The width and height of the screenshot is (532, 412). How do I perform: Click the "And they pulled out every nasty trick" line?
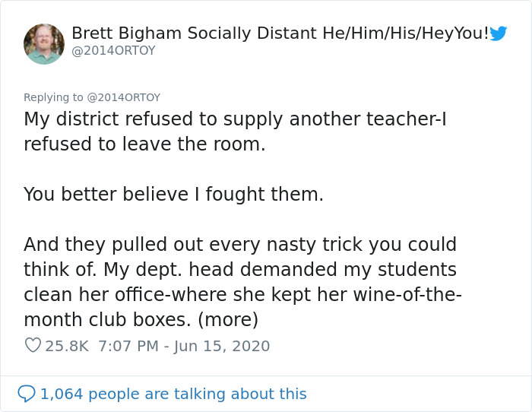tap(240, 245)
